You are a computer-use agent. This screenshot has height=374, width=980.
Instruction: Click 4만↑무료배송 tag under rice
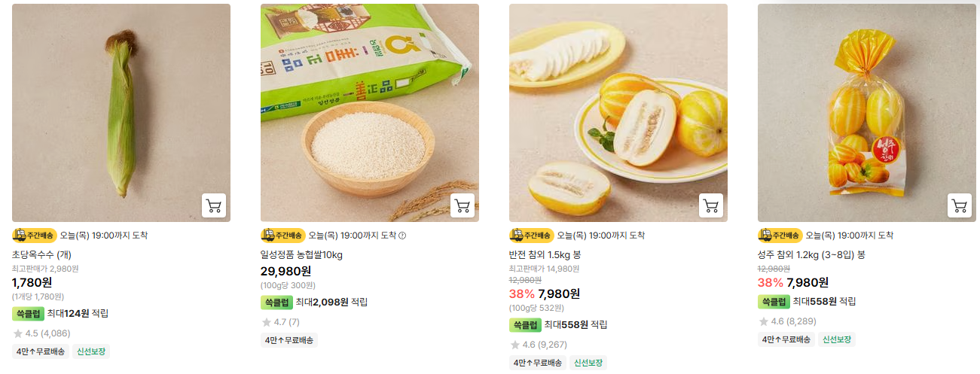pos(289,340)
